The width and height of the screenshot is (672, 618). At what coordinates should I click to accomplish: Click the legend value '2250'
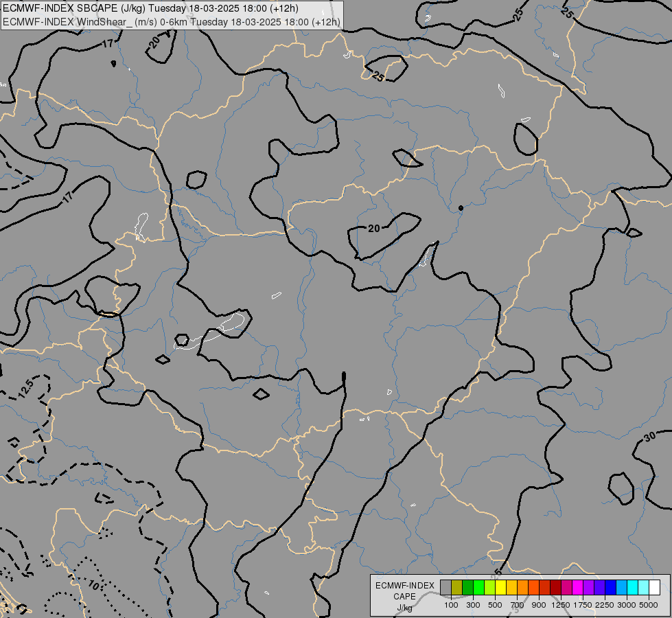click(x=604, y=605)
